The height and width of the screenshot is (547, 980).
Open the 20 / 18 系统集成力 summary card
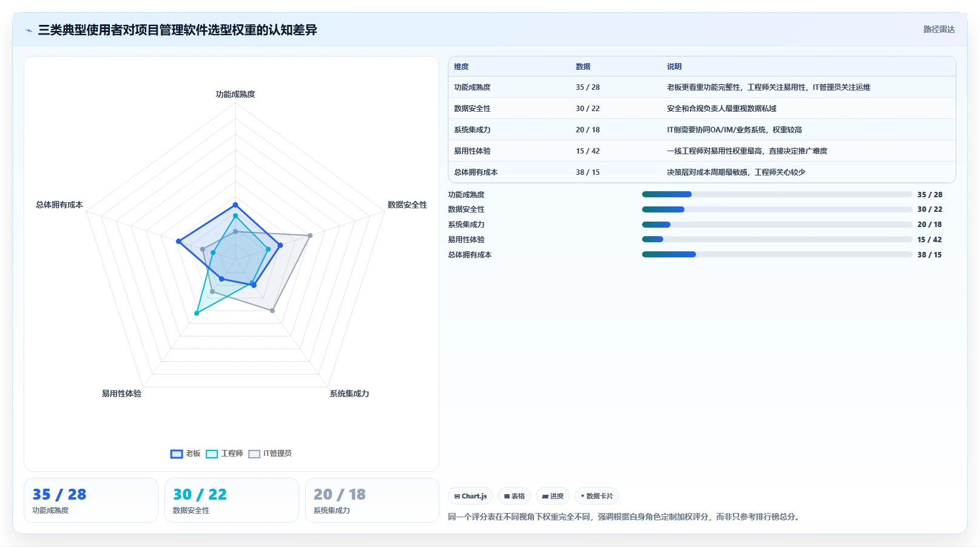372,500
